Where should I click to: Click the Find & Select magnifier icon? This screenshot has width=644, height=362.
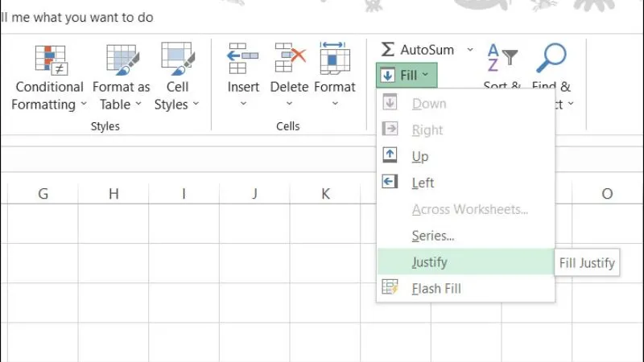(551, 58)
